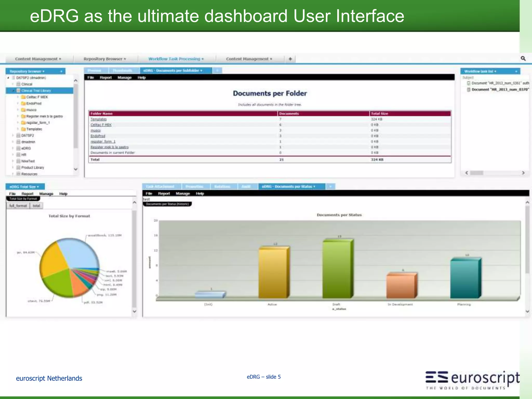Click the musco folder icon in the tree

[23, 110]
